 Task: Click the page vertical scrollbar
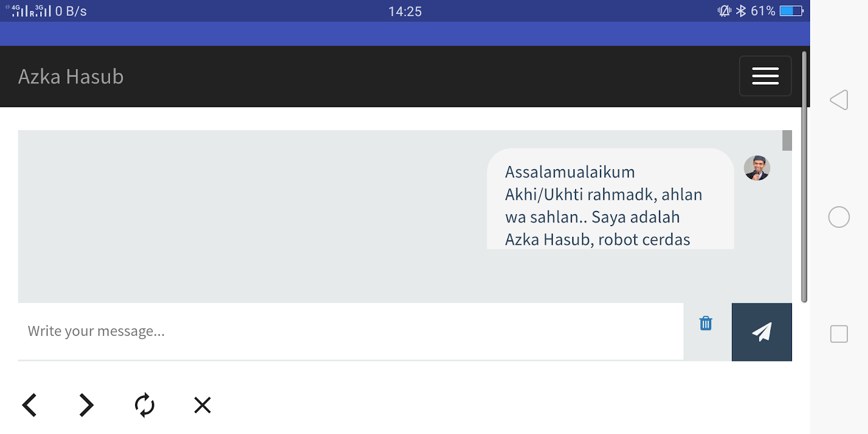[x=805, y=177]
